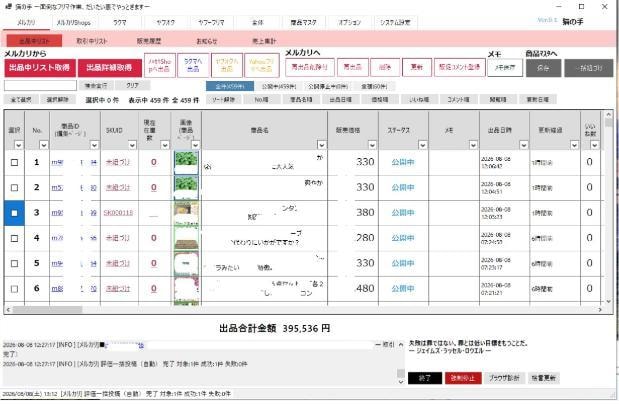Viewport: 619px width, 404px height.
Task: Open filter dropdown under No. column
Action: [44, 145]
